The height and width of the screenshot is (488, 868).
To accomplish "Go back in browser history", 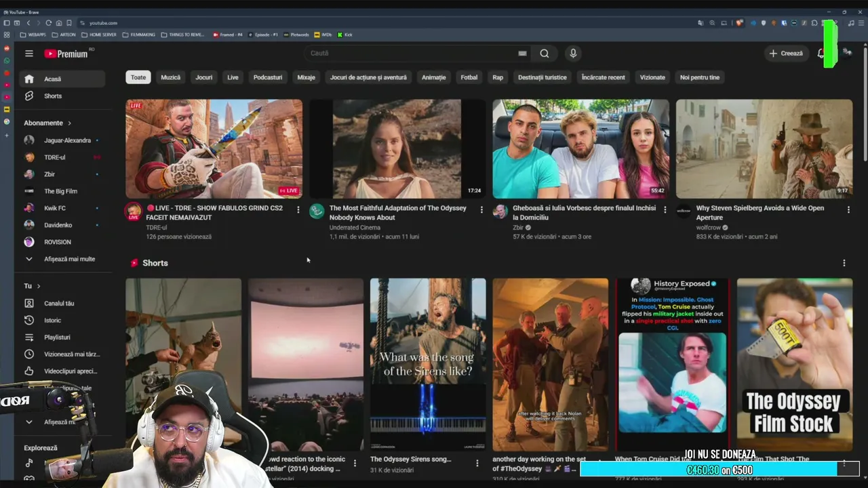I will tap(28, 23).
